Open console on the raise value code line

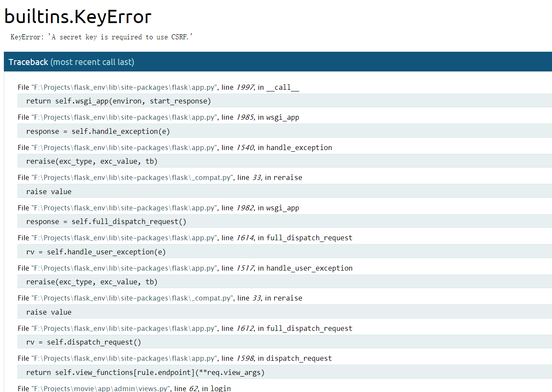[48, 192]
